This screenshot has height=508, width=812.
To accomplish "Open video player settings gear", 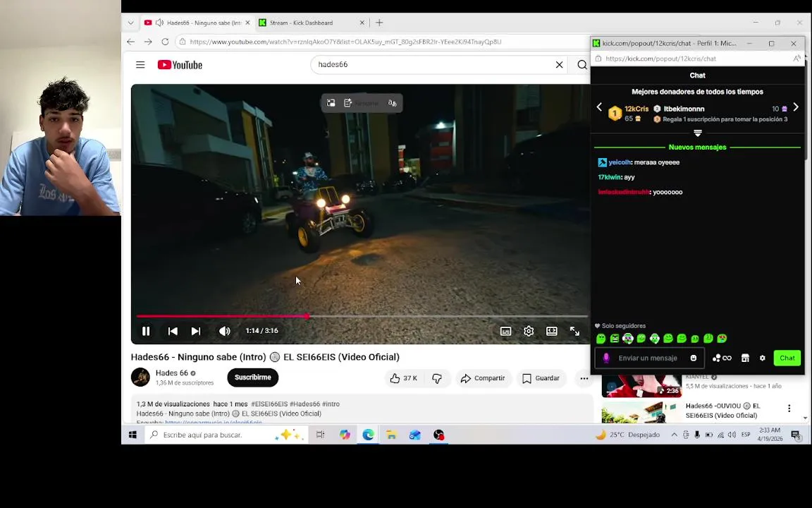I will point(528,331).
